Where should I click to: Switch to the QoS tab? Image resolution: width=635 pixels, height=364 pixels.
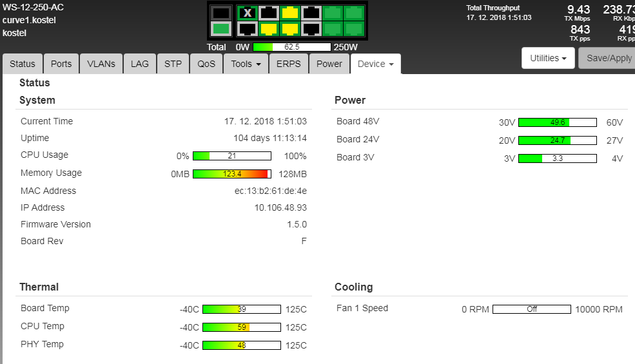tap(206, 64)
